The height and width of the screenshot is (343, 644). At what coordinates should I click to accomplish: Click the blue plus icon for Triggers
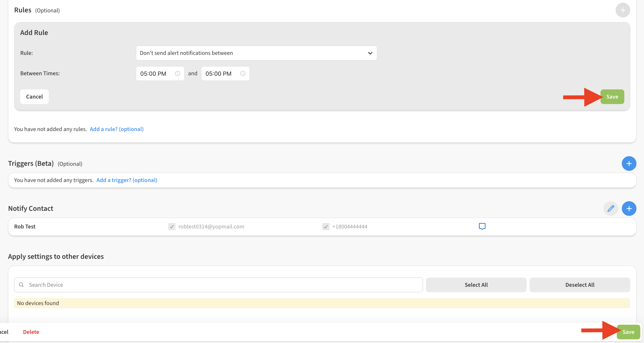click(629, 164)
